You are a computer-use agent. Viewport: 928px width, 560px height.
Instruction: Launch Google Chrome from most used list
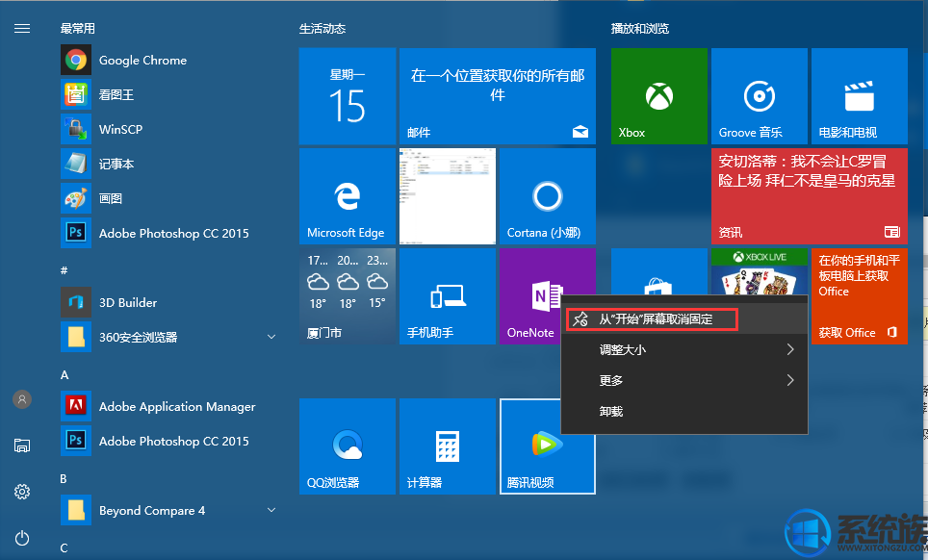(x=168, y=60)
